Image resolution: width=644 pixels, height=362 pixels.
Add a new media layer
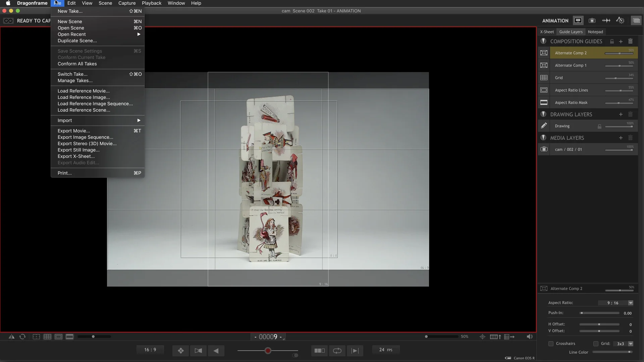pyautogui.click(x=621, y=138)
